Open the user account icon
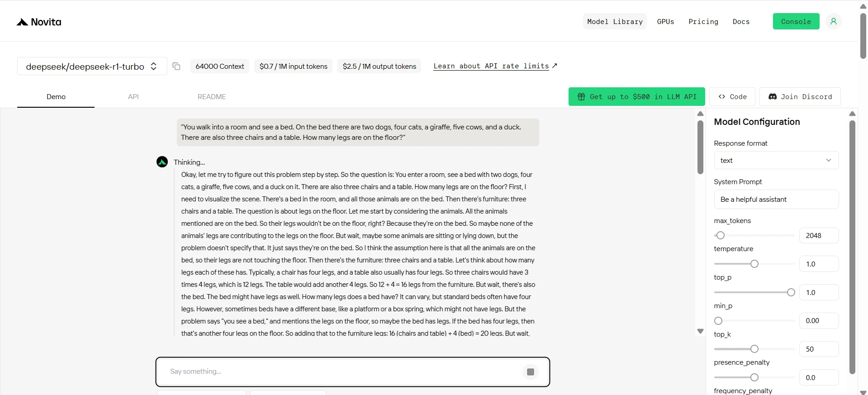The height and width of the screenshot is (395, 868). (833, 21)
